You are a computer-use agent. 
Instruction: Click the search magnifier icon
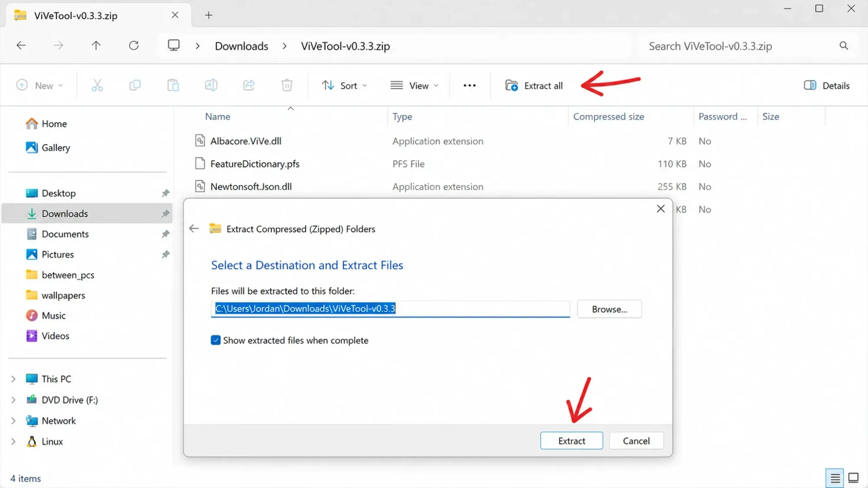point(844,46)
